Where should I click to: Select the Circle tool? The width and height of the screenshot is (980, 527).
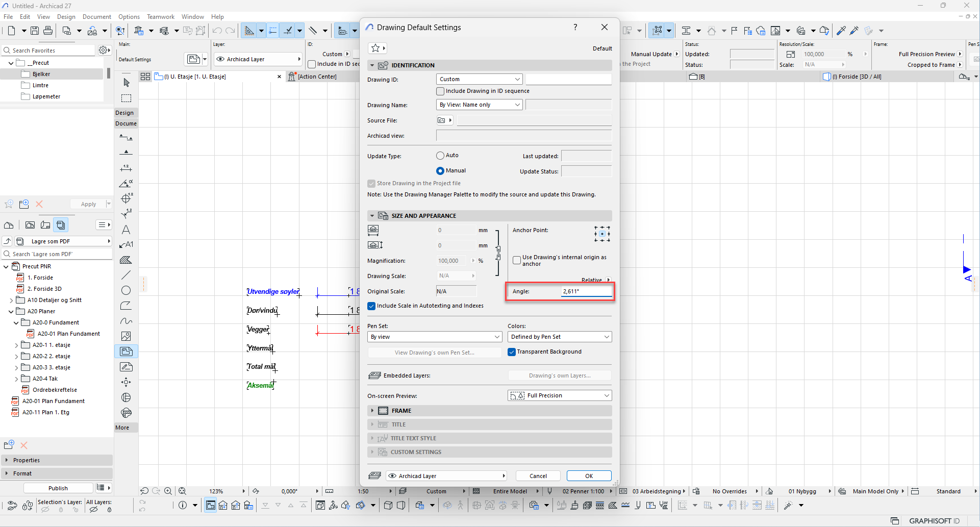coord(126,290)
